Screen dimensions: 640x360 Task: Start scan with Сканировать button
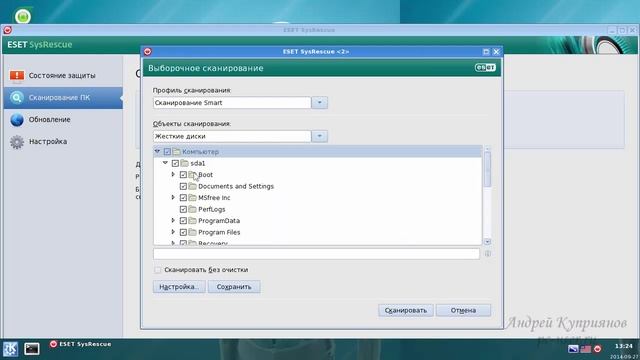point(406,310)
